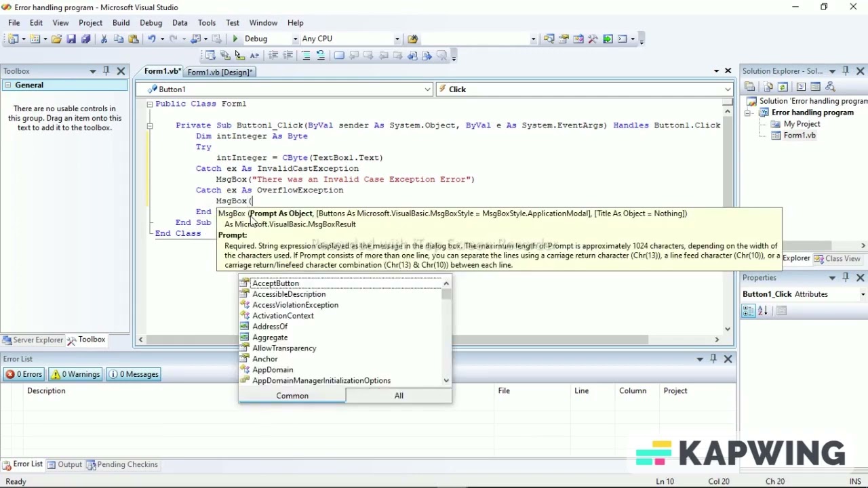868x488 pixels.
Task: Switch to the Output tab
Action: pyautogui.click(x=64, y=465)
